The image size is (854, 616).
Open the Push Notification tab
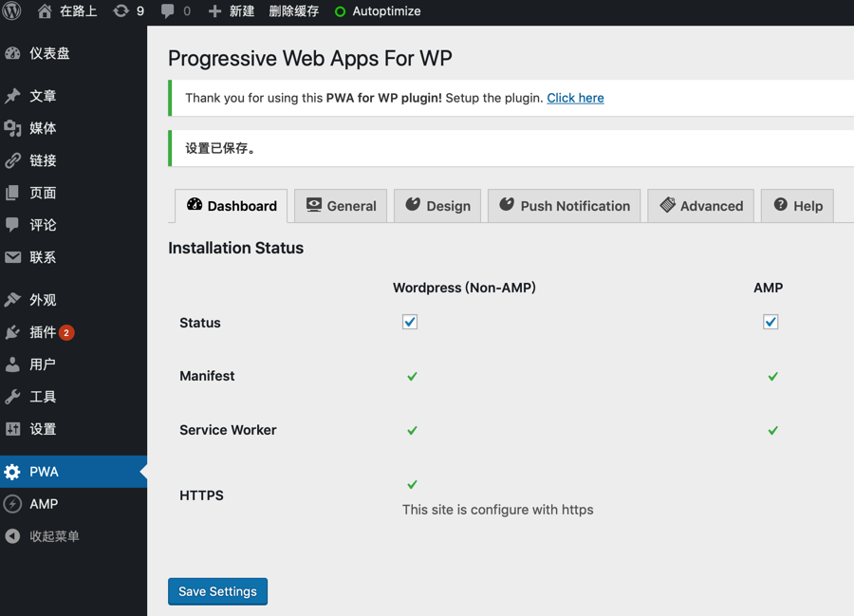tap(565, 206)
